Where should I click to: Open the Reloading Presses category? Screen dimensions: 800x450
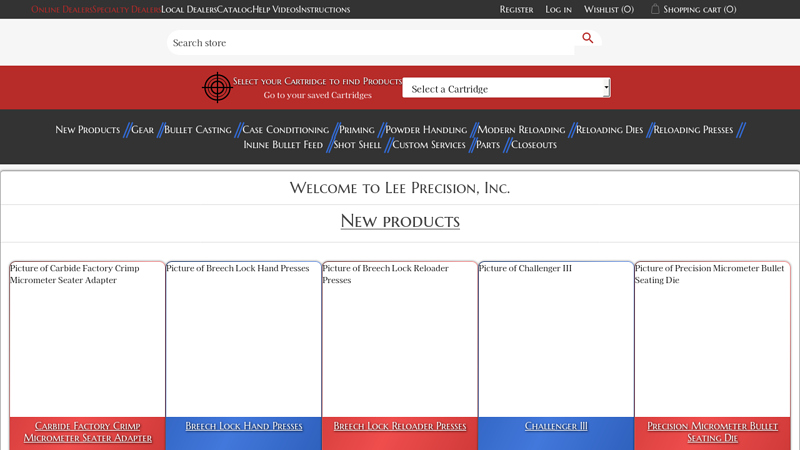(692, 130)
